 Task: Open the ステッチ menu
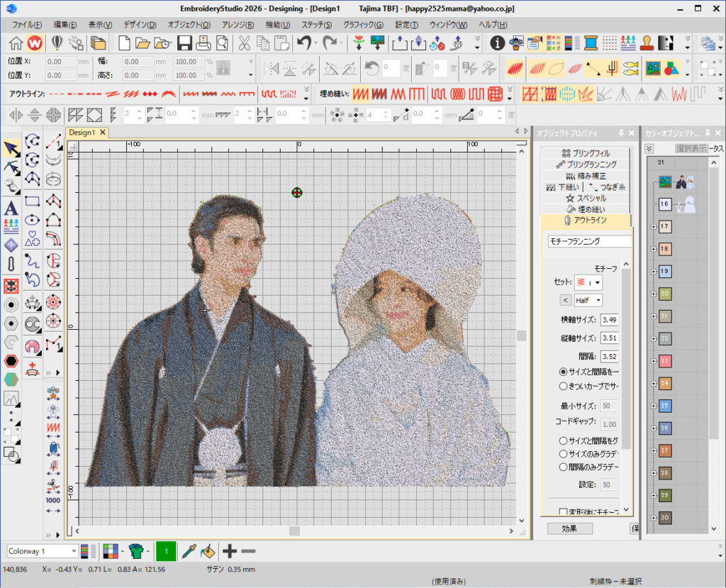316,25
